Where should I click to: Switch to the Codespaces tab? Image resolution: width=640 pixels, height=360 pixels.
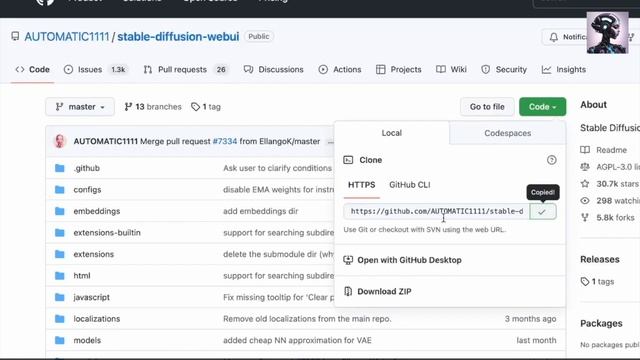click(507, 133)
